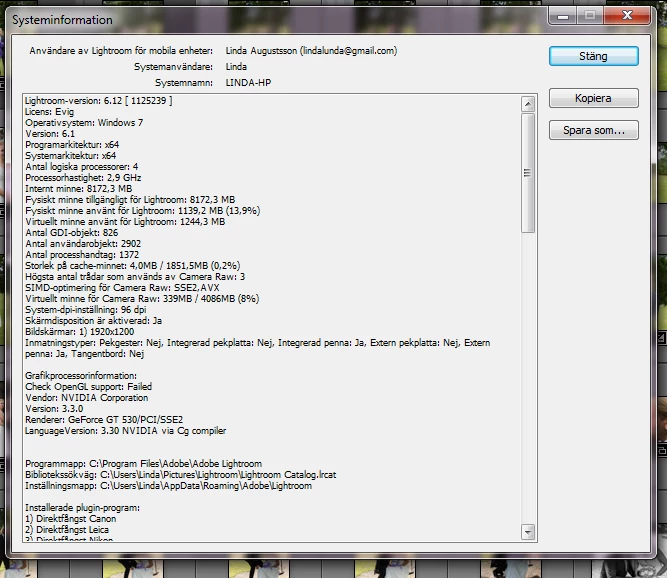Click the Licens: Evig line
667x578 pixels.
click(49, 112)
